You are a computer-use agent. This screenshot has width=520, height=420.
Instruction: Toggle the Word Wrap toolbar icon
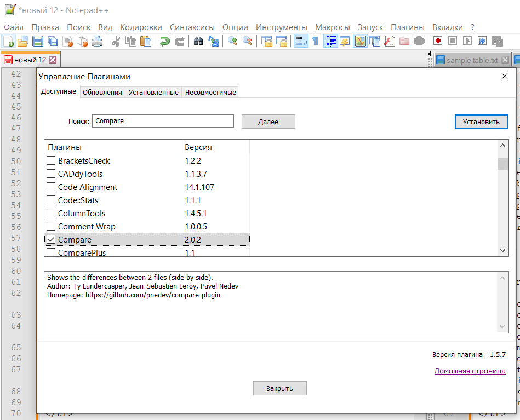pos(301,41)
